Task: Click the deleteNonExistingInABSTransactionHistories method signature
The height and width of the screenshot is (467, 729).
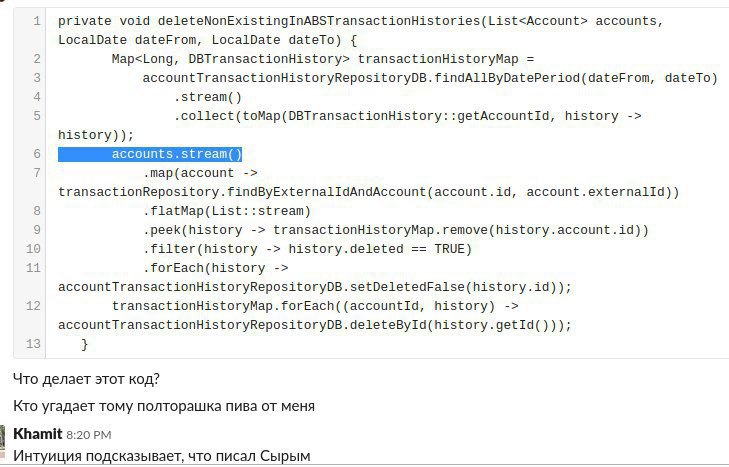Action: 361,31
